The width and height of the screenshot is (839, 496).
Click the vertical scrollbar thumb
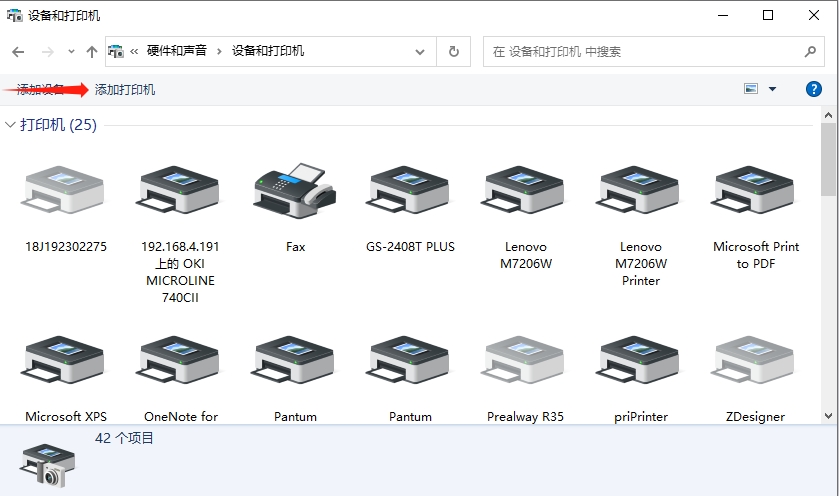(x=828, y=159)
